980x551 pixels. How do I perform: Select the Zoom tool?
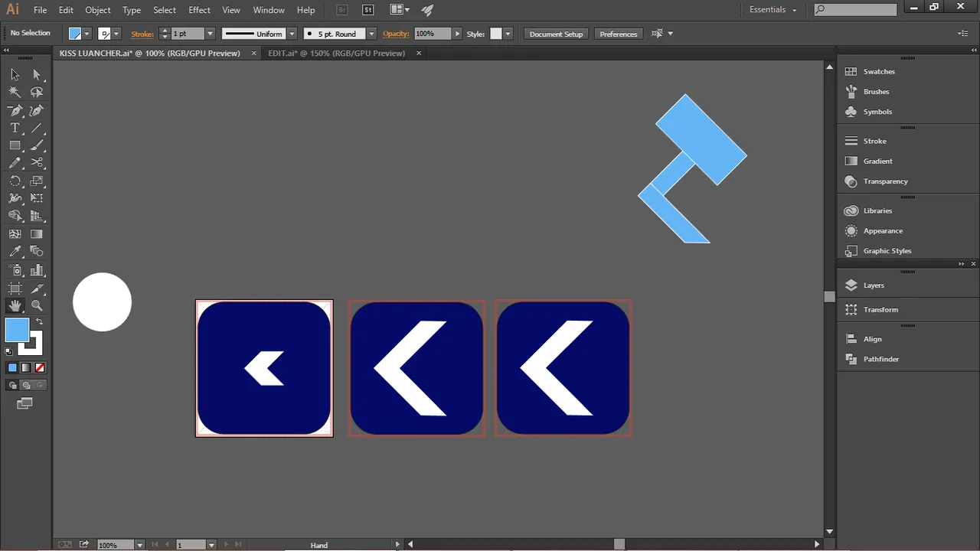coord(37,305)
